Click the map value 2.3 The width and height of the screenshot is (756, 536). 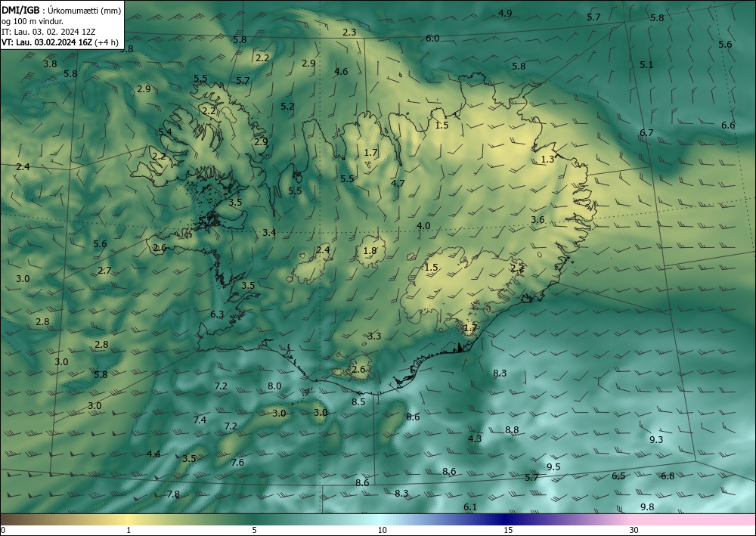tap(349, 33)
